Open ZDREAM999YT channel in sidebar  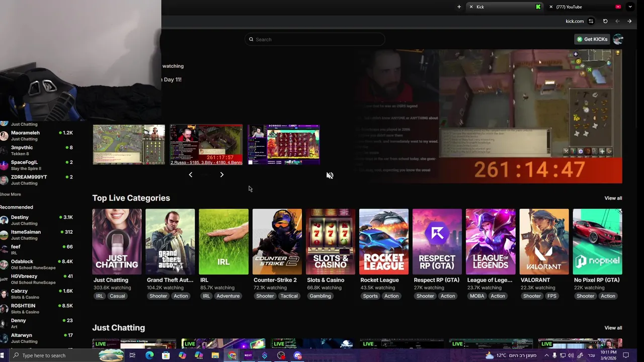(37, 180)
